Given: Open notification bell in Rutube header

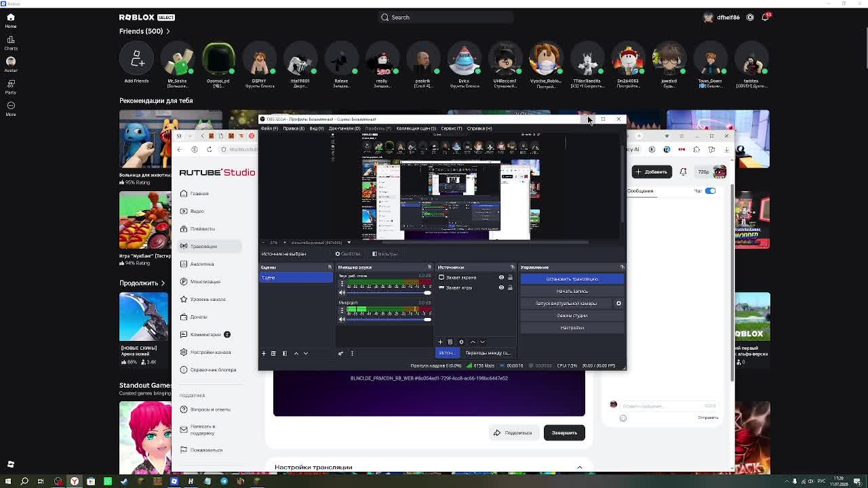Looking at the screenshot, I should 683,171.
